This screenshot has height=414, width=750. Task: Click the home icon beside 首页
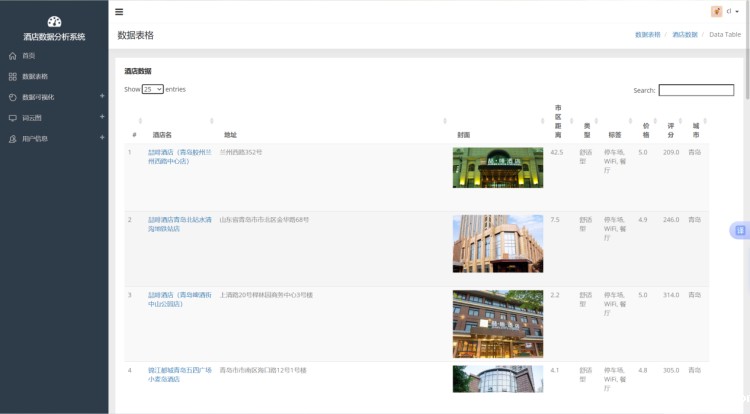[x=12, y=56]
